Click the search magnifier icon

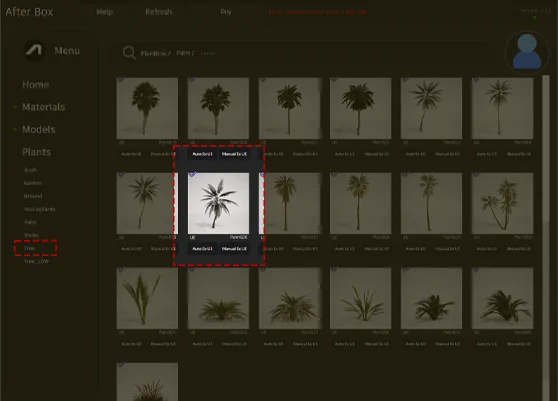click(129, 53)
